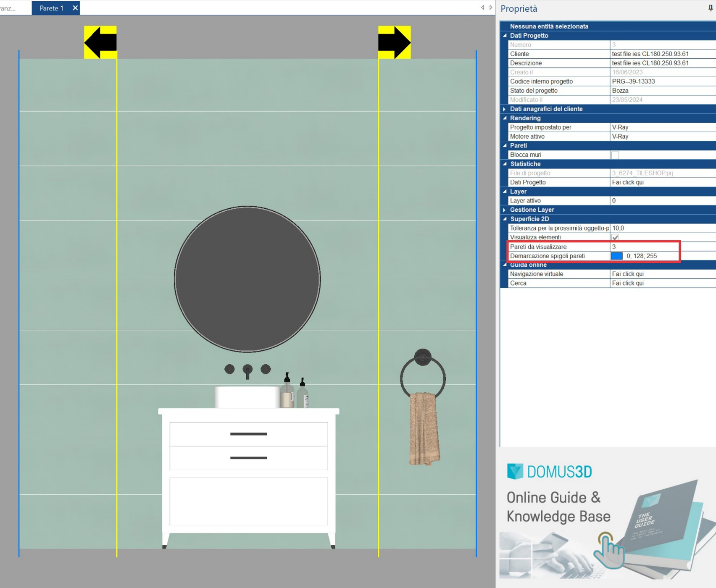The width and height of the screenshot is (716, 588).
Task: Expand the Gestione Layer section
Action: pyautogui.click(x=505, y=210)
